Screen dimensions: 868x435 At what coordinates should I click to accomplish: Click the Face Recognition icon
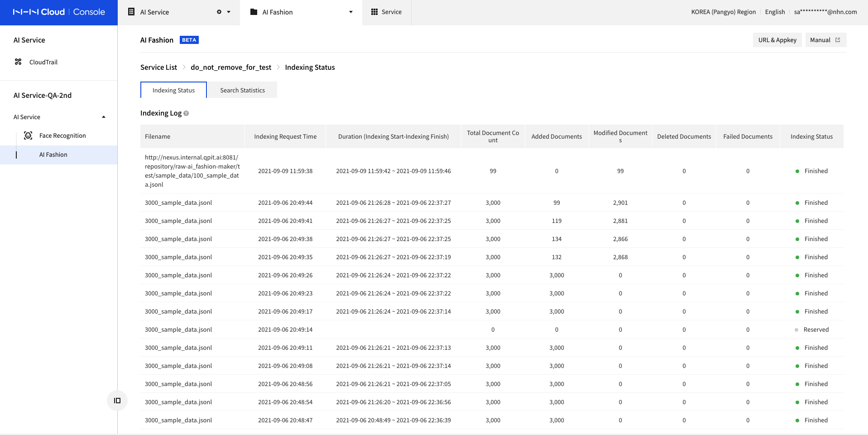coord(28,135)
